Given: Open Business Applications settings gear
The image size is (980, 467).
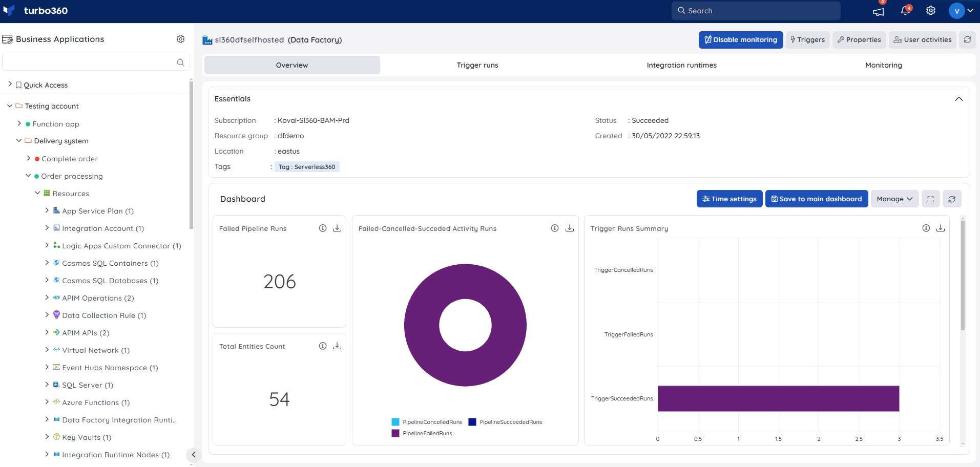Looking at the screenshot, I should pyautogui.click(x=180, y=39).
